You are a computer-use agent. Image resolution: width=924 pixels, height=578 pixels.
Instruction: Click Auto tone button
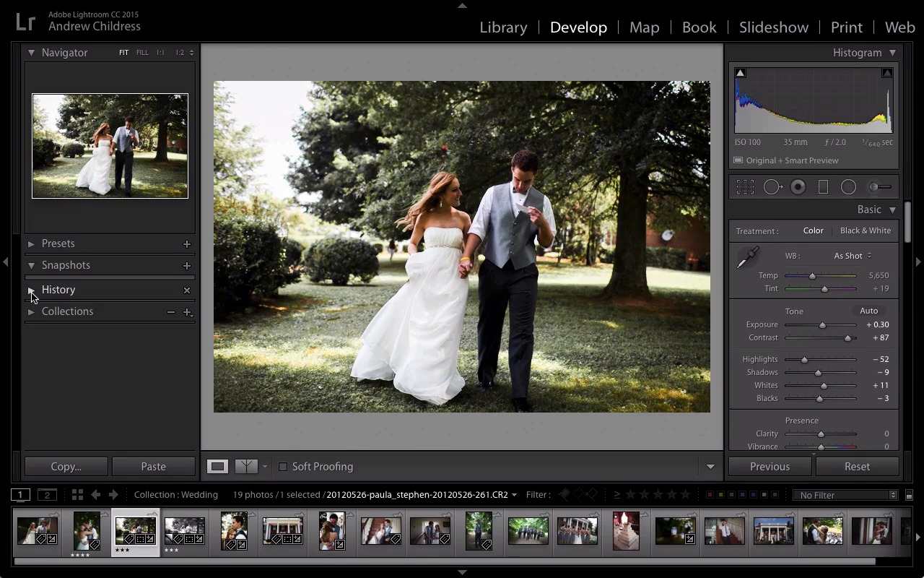868,311
